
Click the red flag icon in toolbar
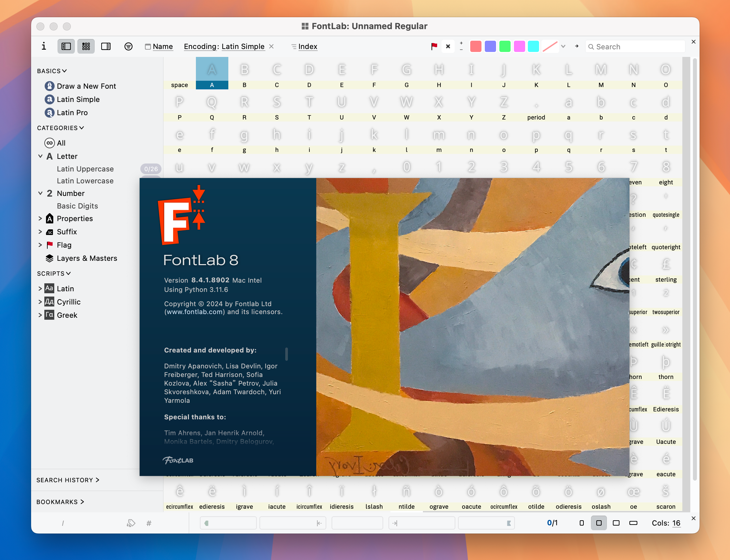coord(434,46)
